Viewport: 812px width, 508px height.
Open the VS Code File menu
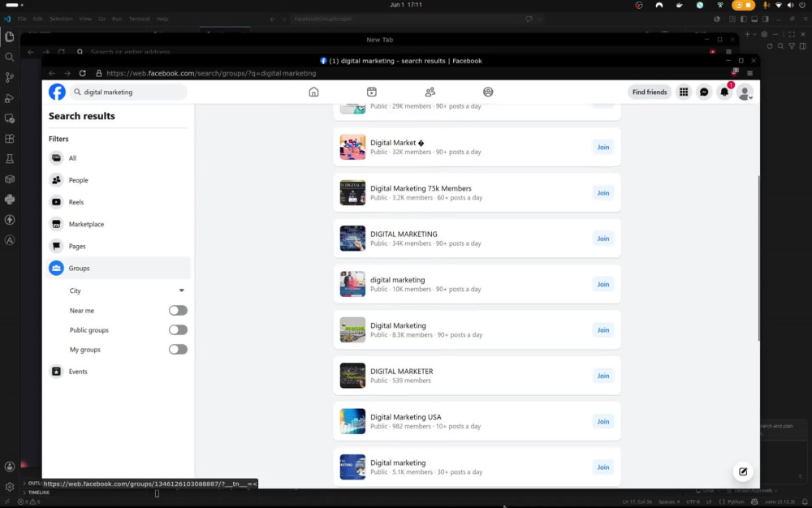coord(22,19)
